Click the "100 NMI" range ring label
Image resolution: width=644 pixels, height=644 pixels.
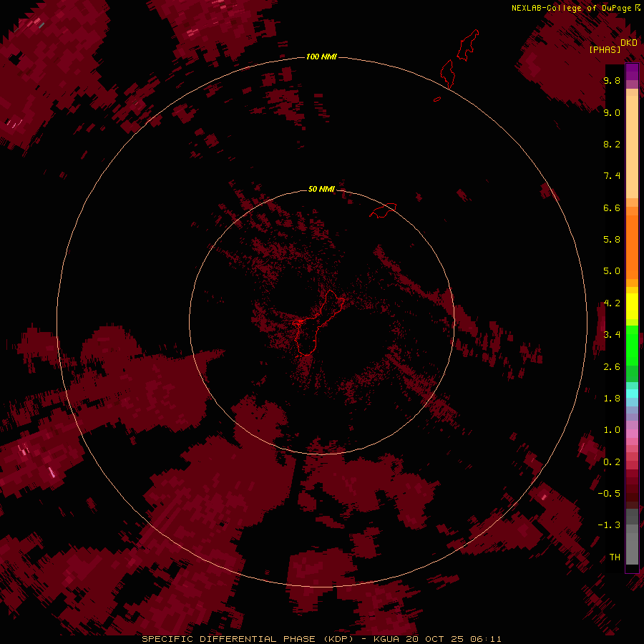click(321, 57)
